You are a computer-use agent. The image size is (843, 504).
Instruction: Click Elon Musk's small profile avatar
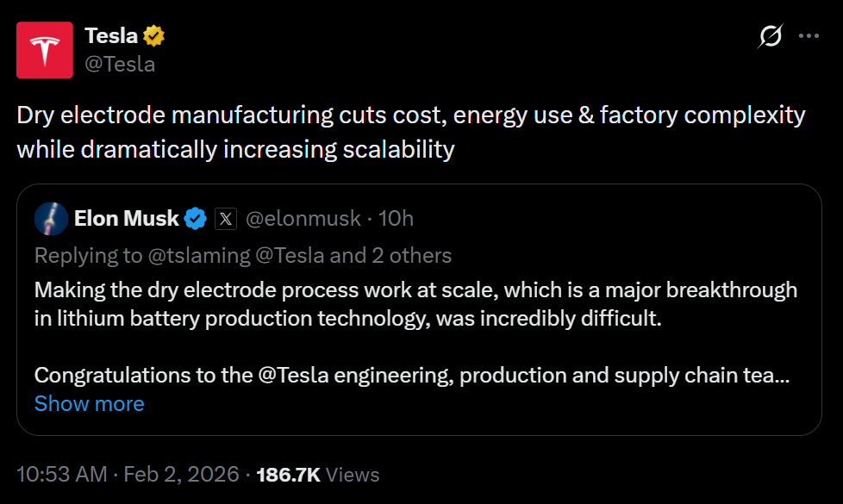[x=51, y=219]
